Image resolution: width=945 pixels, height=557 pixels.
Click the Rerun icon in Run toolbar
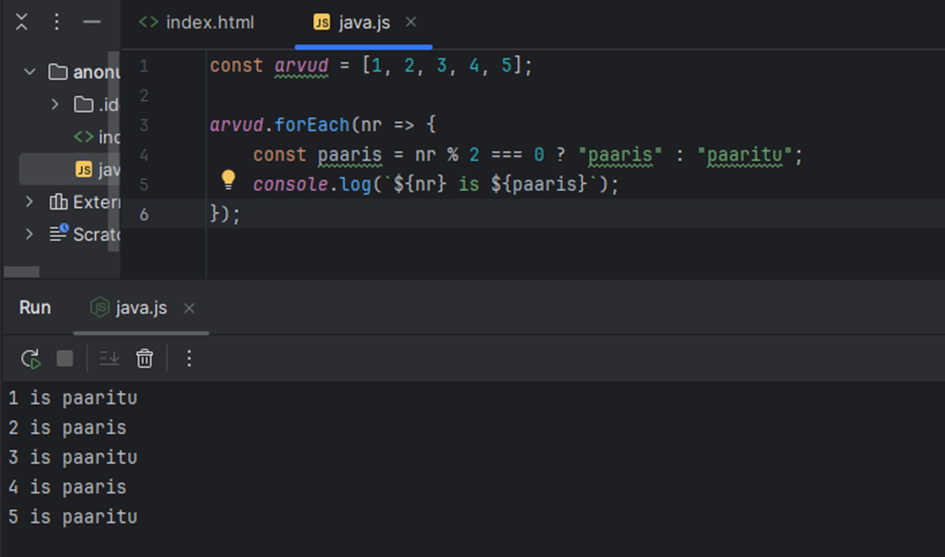tap(31, 358)
